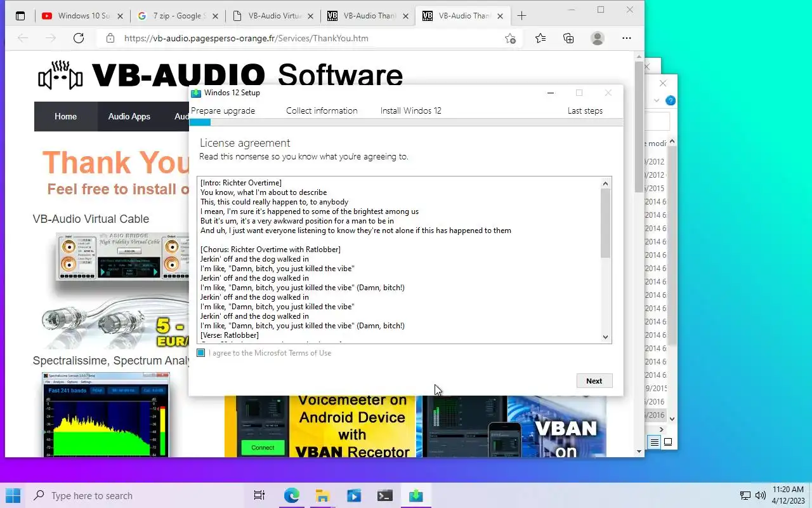Refresh the VB-Audio page

[79, 38]
